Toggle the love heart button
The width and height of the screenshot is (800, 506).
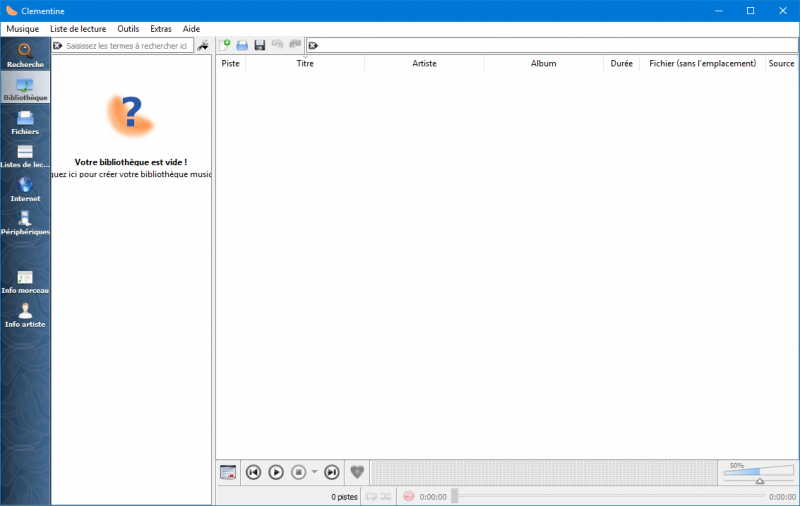(x=357, y=472)
